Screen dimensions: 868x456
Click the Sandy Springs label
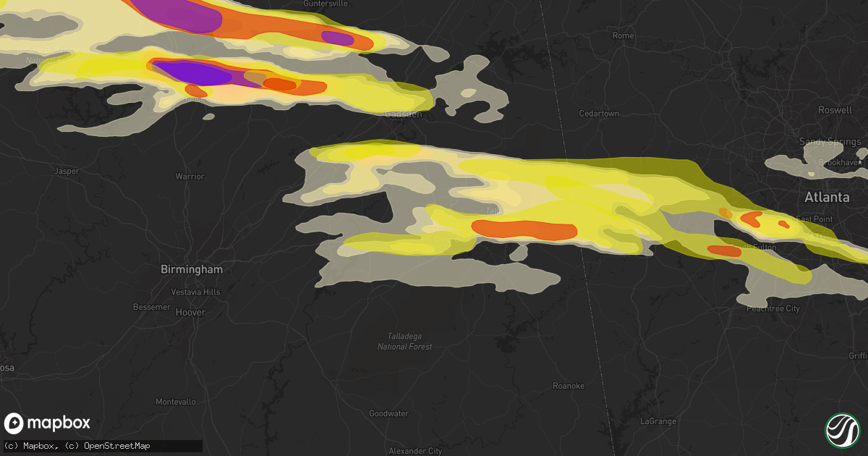tap(830, 141)
